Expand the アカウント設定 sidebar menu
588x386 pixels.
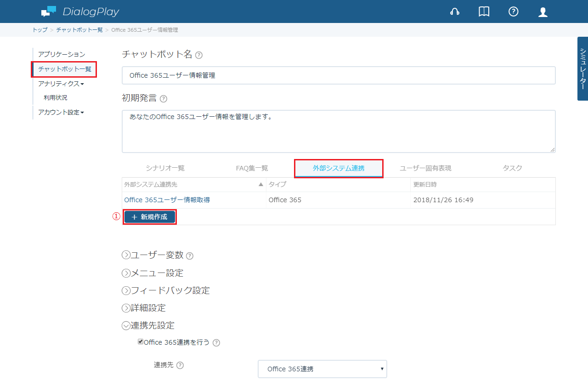(x=61, y=112)
